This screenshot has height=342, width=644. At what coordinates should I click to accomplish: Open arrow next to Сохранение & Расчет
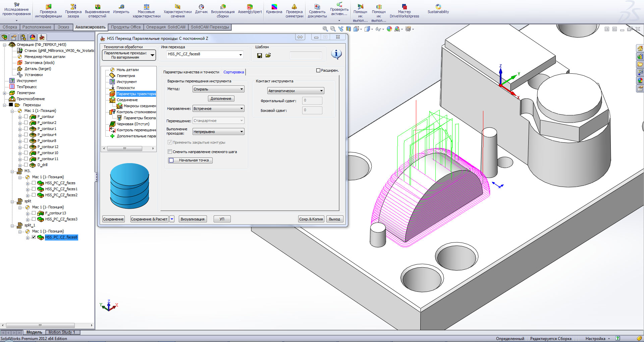(172, 219)
